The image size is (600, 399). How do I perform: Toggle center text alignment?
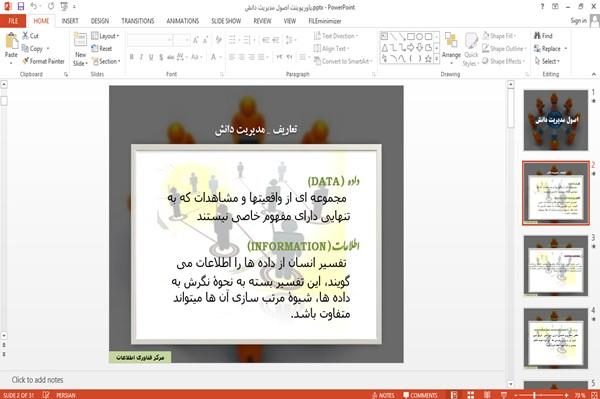coord(241,57)
